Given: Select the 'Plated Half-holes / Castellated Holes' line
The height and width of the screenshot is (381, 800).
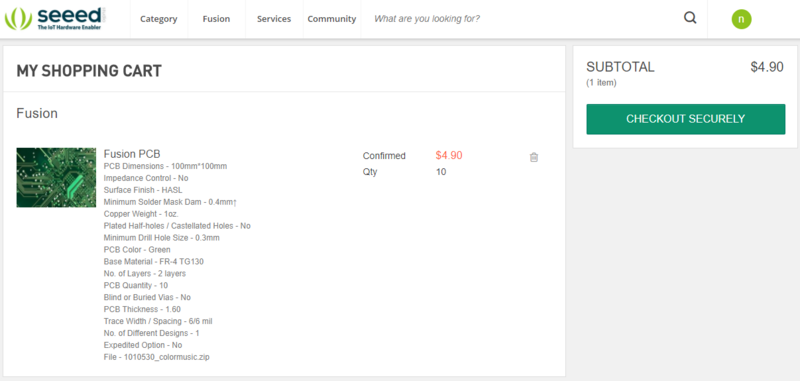Looking at the screenshot, I should point(177,226).
